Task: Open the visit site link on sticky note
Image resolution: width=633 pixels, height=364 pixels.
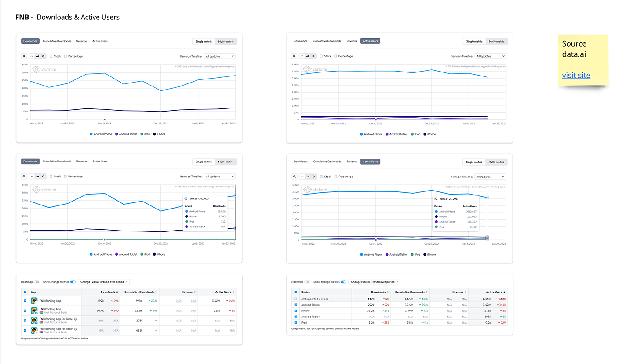Action: [x=576, y=76]
